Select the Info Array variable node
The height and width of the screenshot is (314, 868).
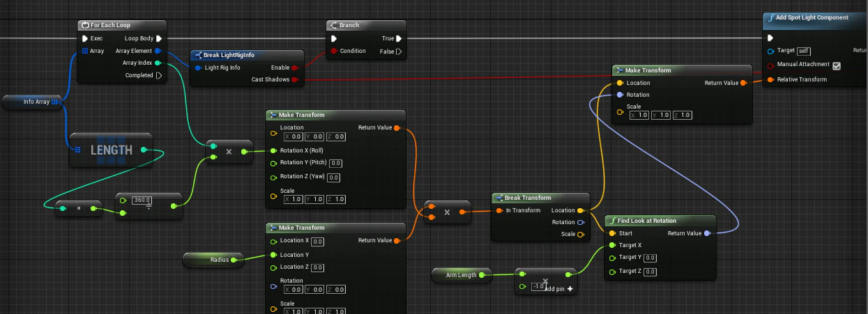point(32,102)
